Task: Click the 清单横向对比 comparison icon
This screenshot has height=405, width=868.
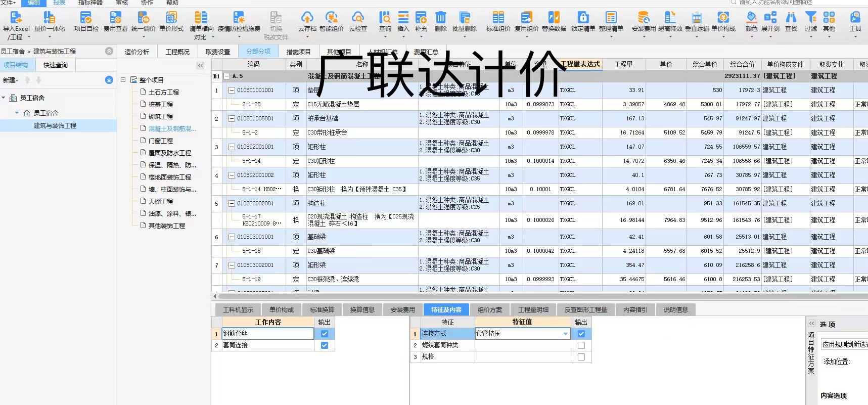Action: 201,18
